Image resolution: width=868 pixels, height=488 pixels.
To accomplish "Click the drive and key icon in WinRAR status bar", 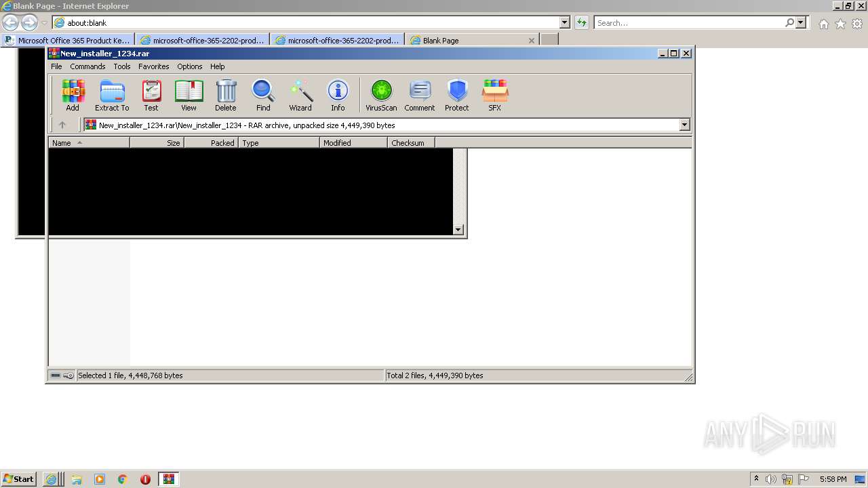I will [62, 375].
